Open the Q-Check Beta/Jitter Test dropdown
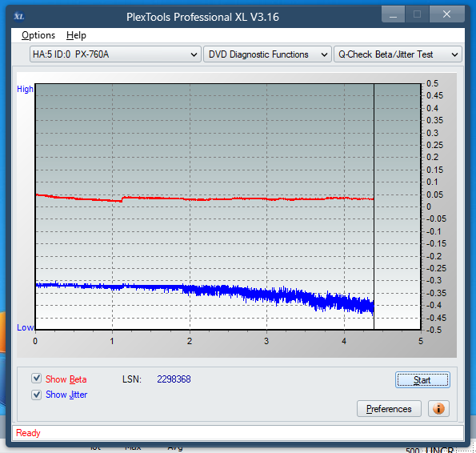The image size is (476, 453). pyautogui.click(x=398, y=54)
